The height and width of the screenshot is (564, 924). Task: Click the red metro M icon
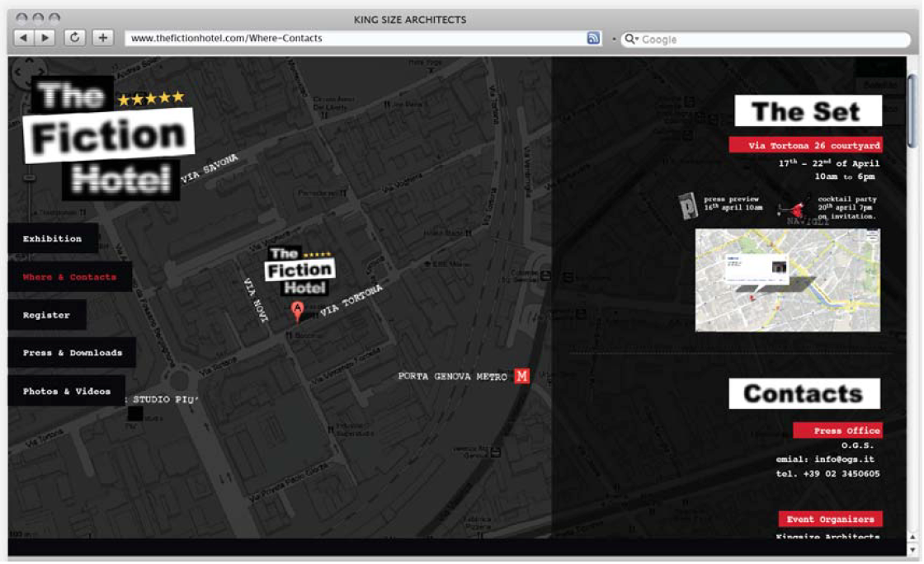pos(521,376)
